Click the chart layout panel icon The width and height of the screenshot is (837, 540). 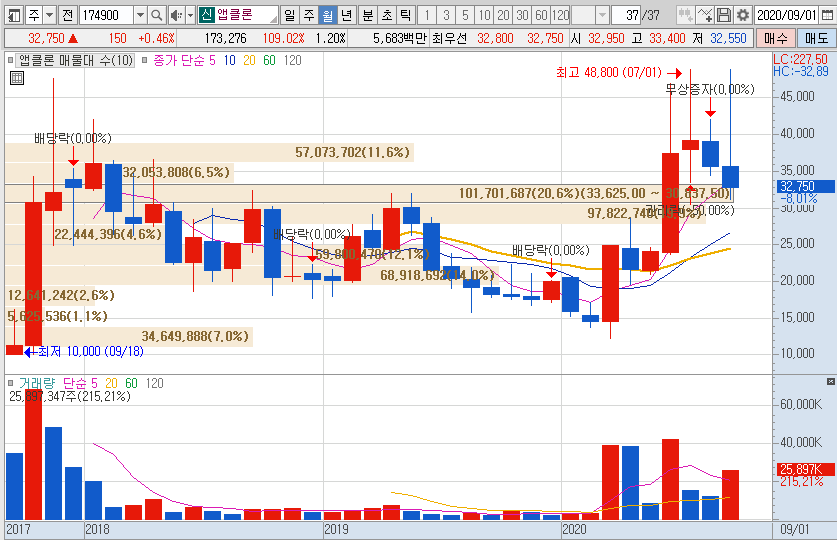(x=13, y=15)
